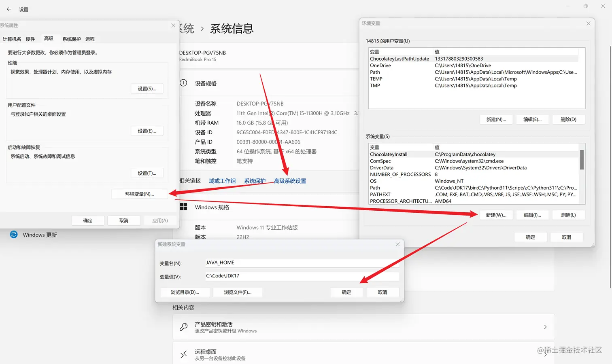The width and height of the screenshot is (612, 364).
Task: Click the user variables 变量 column header
Action: pos(401,52)
